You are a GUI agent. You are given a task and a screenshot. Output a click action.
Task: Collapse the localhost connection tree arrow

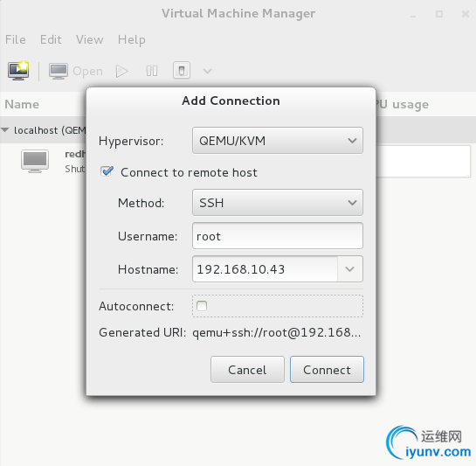click(x=5, y=130)
